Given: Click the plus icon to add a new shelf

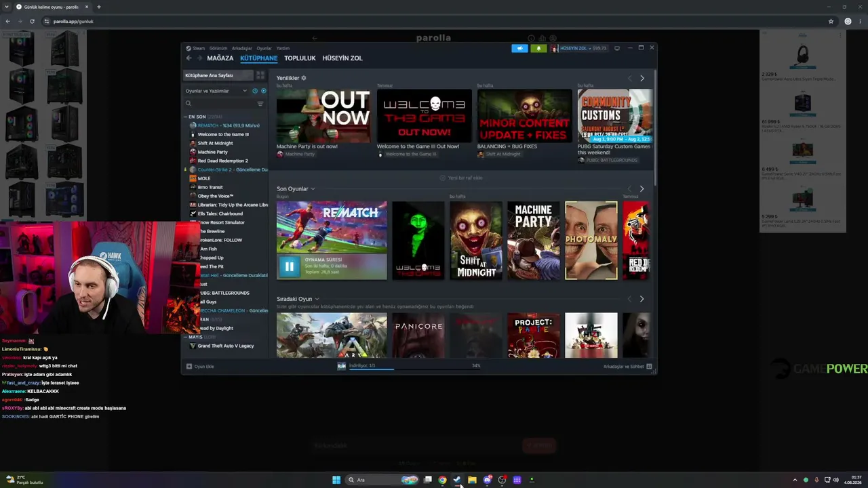Looking at the screenshot, I should pos(443,178).
